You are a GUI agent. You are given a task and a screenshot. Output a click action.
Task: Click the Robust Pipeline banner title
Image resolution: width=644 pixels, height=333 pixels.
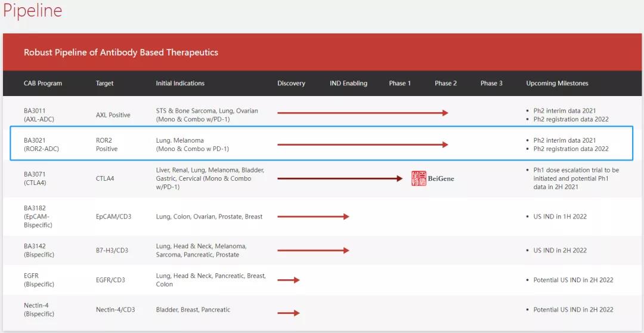tap(121, 53)
